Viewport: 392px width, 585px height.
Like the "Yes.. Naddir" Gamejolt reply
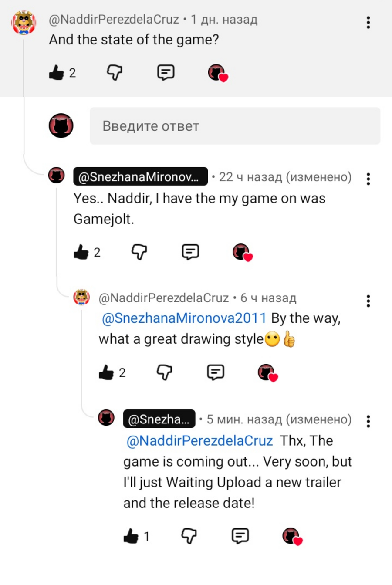point(81,252)
